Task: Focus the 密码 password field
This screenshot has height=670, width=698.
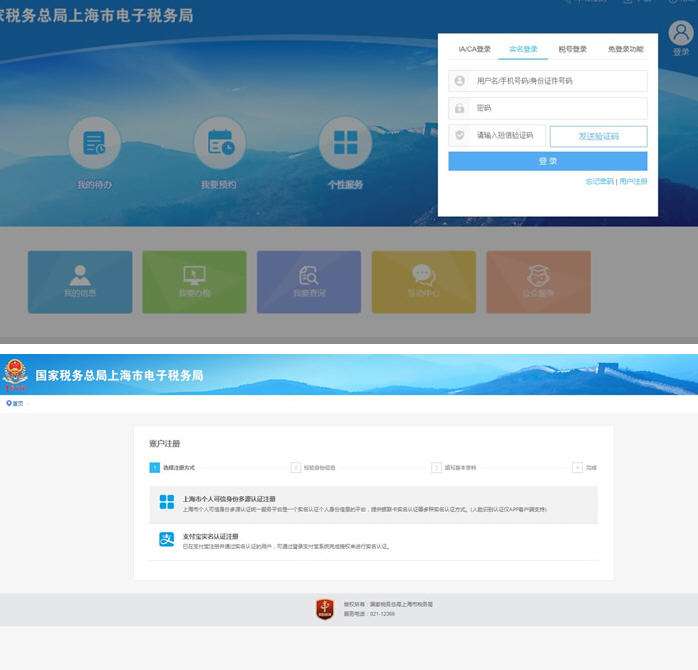Action: click(548, 108)
